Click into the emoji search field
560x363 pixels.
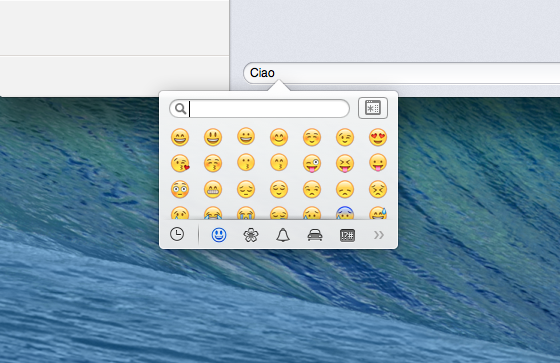[x=259, y=108]
